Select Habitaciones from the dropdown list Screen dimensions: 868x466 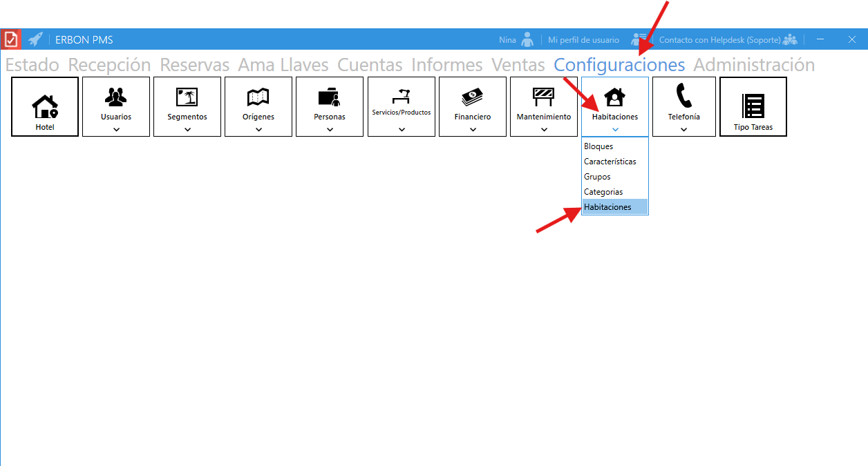tap(607, 207)
